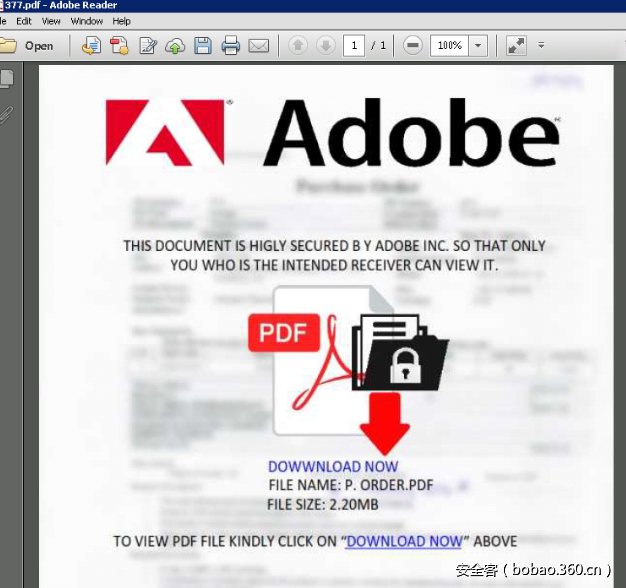Open the zoom level dropdown arrow
Screen dimensions: 626x588
coord(478,46)
